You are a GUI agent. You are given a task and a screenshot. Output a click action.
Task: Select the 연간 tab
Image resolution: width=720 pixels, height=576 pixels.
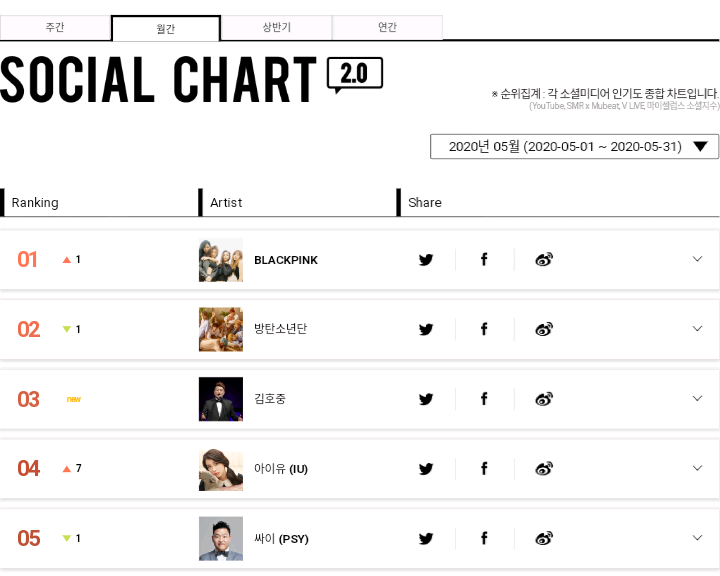tap(387, 28)
